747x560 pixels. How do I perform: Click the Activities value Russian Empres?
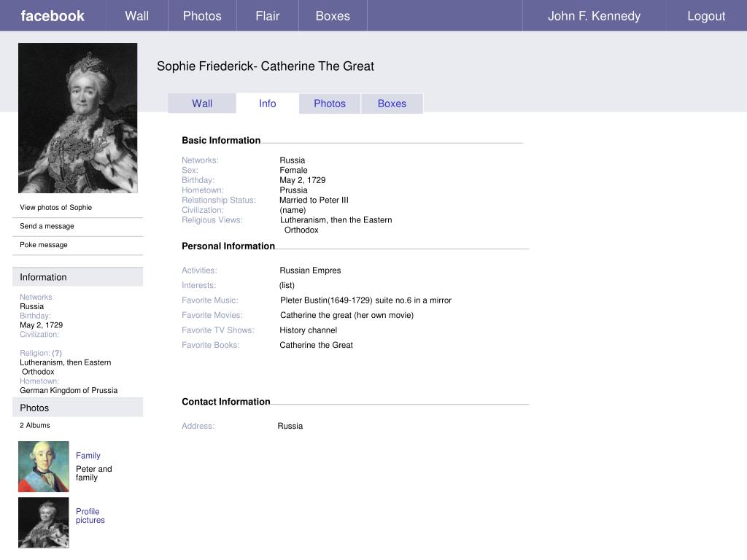click(x=310, y=270)
